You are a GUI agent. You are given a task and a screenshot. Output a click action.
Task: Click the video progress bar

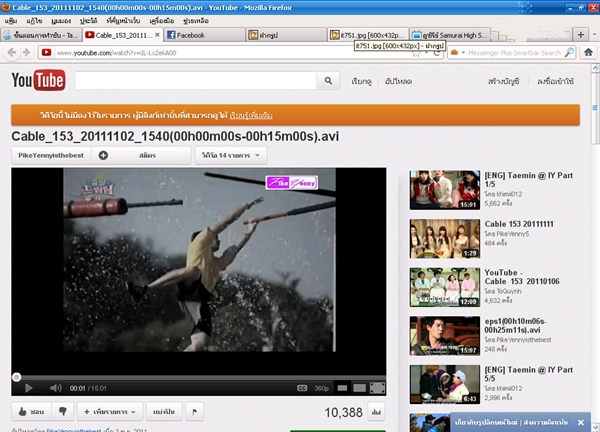199,377
